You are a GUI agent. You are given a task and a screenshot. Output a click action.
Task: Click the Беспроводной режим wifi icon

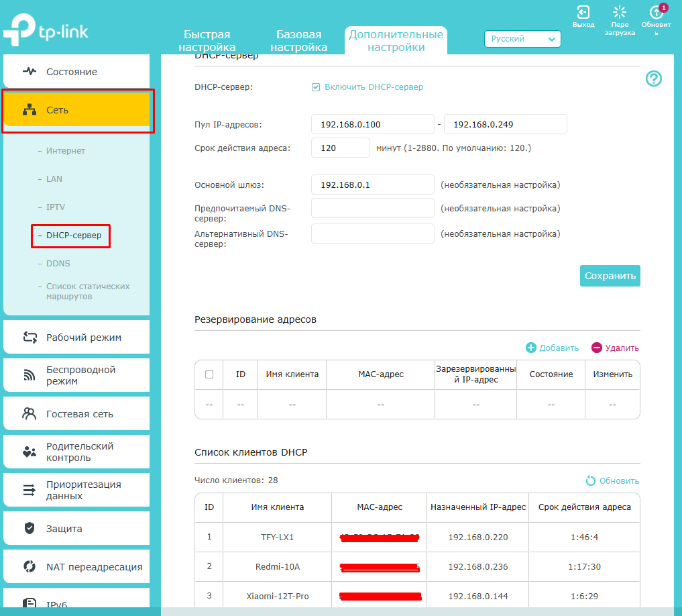point(30,375)
